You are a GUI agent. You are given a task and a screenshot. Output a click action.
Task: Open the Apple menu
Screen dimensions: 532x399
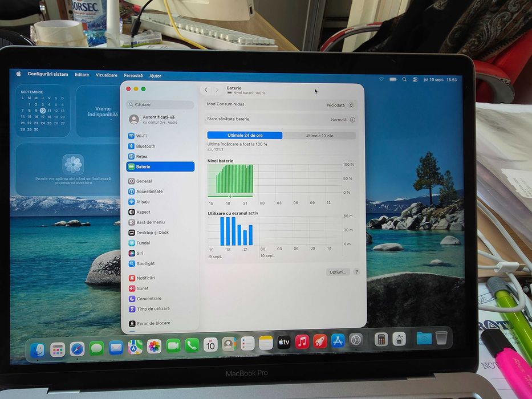(19, 74)
